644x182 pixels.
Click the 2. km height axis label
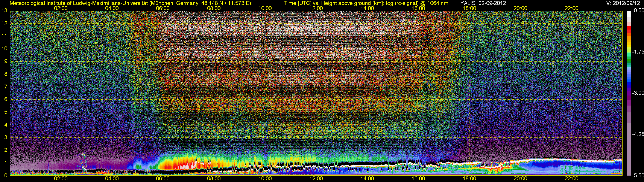pyautogui.click(x=6, y=150)
